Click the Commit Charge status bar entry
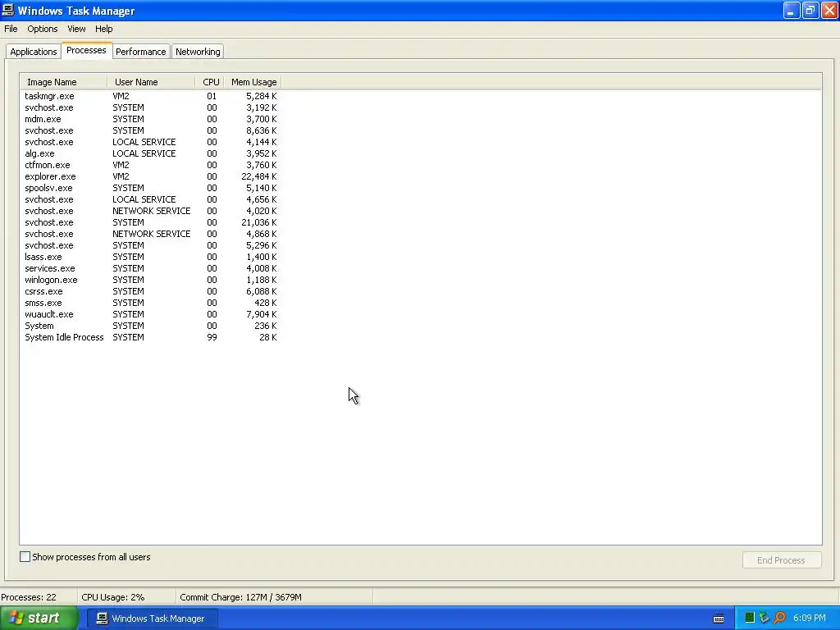 (x=240, y=597)
